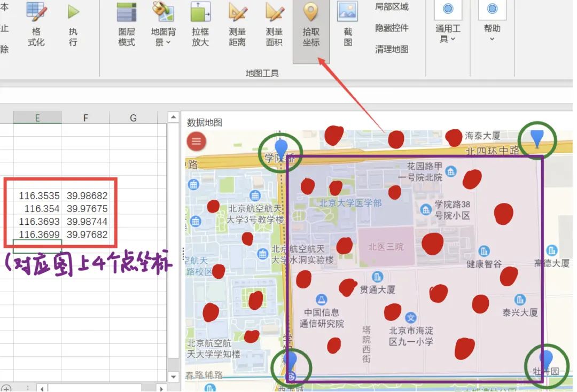Image resolution: width=577 pixels, height=392 pixels.
Task: Select cell with value 39.97682
Action: (85, 234)
